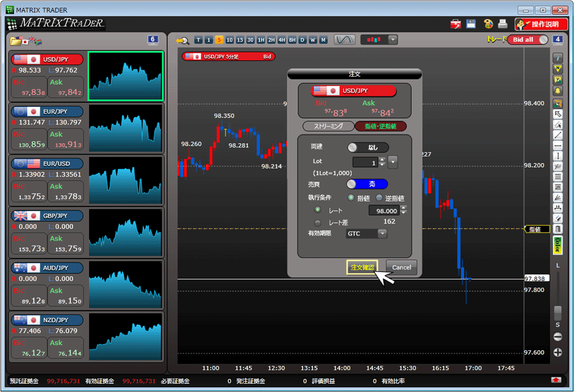Click the Cancel button in order dialog

401,268
